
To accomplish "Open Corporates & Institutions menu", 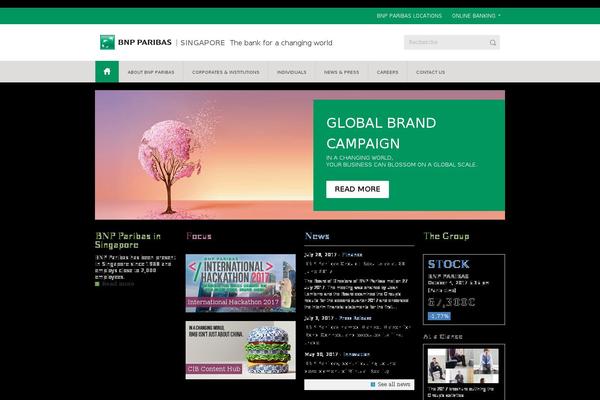I will [x=225, y=72].
